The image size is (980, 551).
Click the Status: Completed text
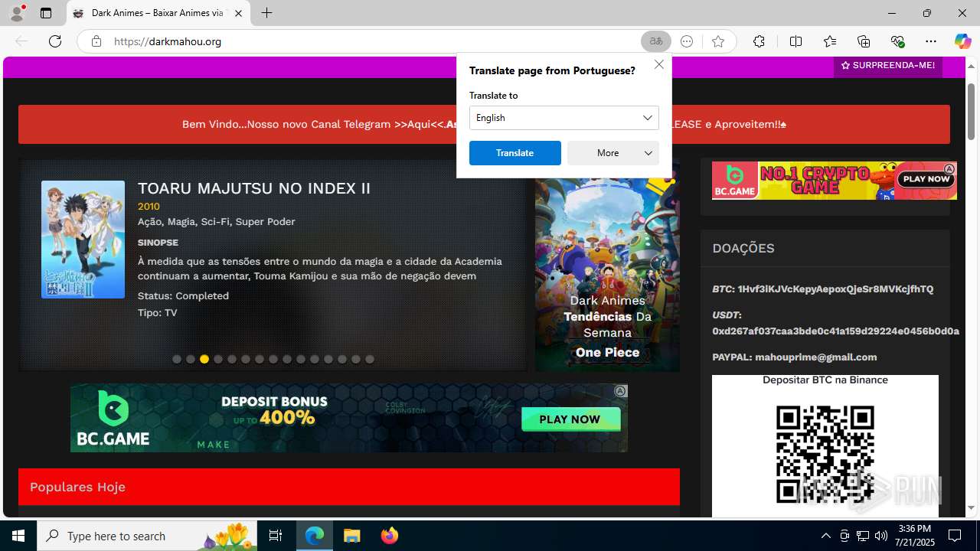183,295
